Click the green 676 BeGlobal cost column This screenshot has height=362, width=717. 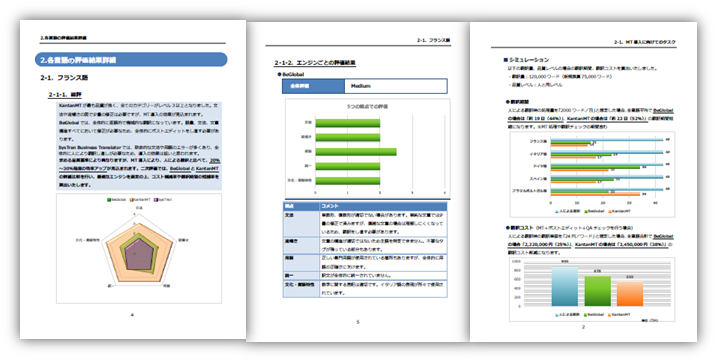pyautogui.click(x=598, y=291)
